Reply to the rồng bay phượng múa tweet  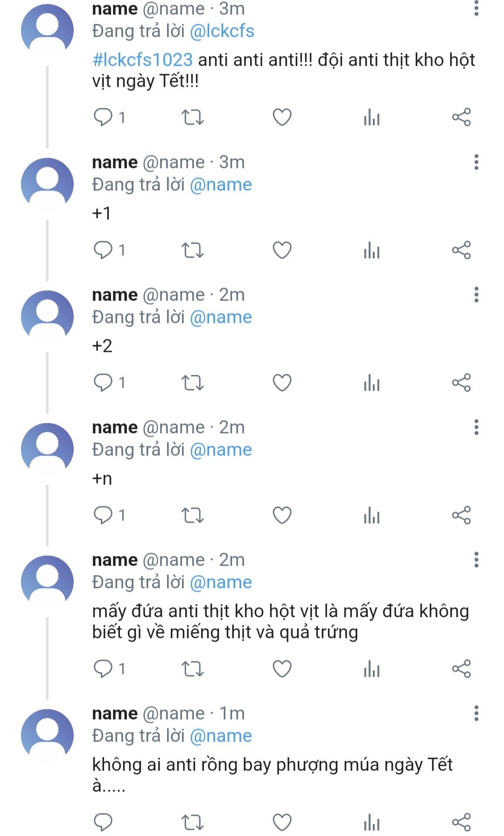click(x=103, y=822)
